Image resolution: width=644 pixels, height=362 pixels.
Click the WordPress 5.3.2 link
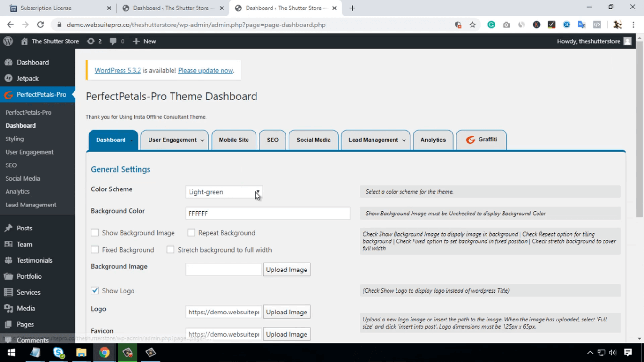(118, 70)
